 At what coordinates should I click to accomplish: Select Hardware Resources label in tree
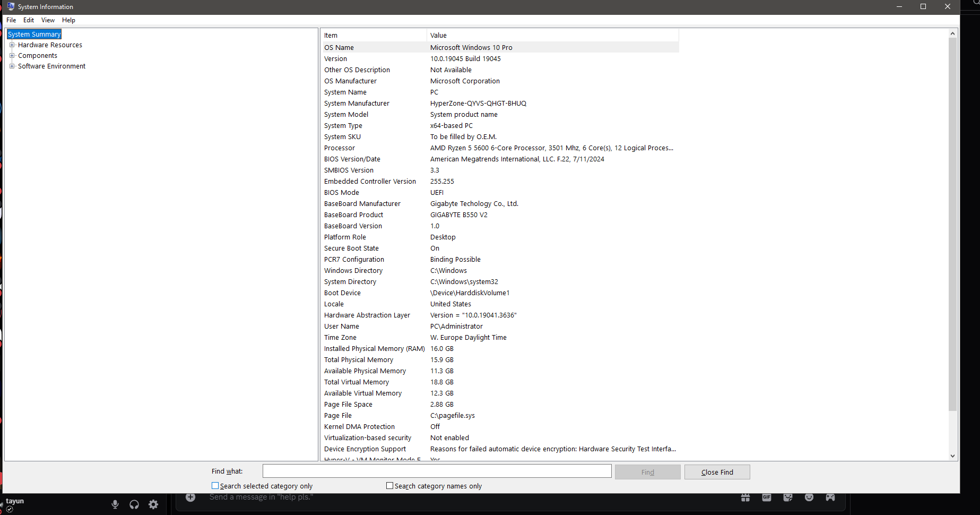tap(50, 45)
